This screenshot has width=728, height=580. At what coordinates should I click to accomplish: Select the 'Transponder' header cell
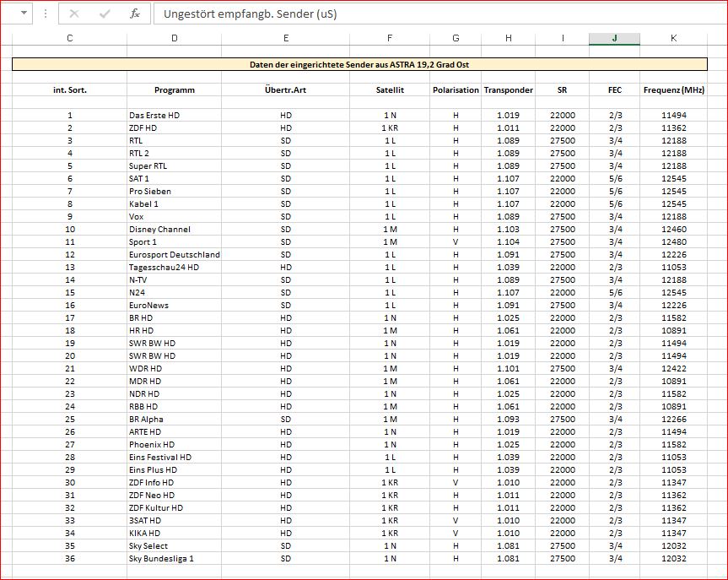click(508, 90)
